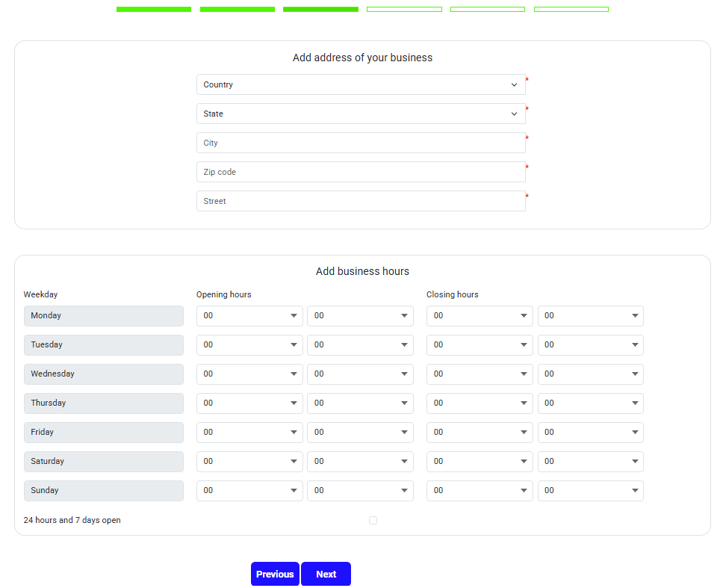Open Saturday opening minutes dropdown
This screenshot has height=588, width=717.
tap(360, 462)
